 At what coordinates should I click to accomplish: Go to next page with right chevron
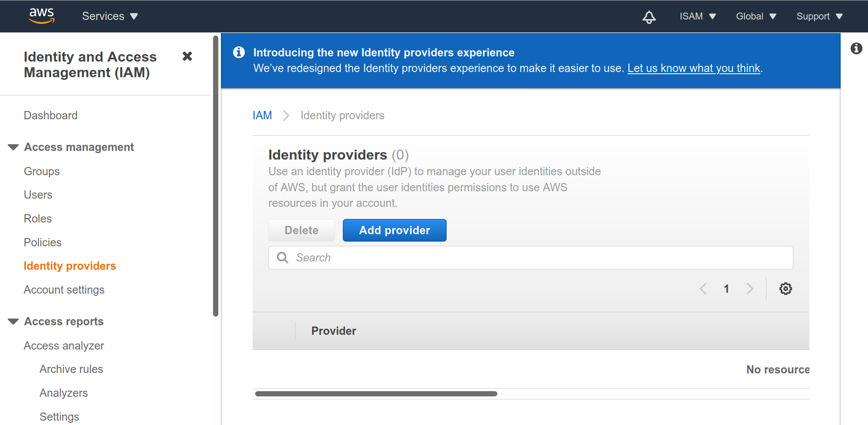pyautogui.click(x=750, y=289)
